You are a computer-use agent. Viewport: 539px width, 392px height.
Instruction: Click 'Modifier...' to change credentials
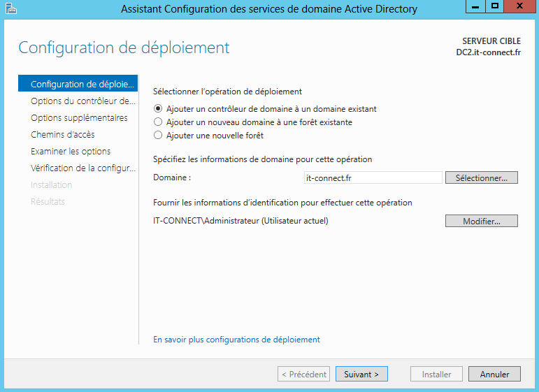click(x=482, y=222)
